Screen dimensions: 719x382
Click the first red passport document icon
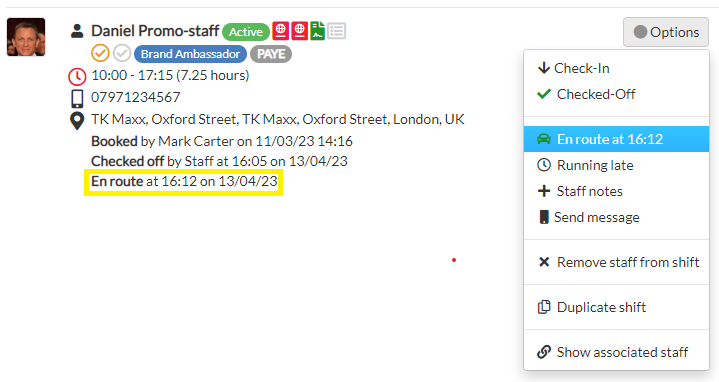[x=281, y=31]
